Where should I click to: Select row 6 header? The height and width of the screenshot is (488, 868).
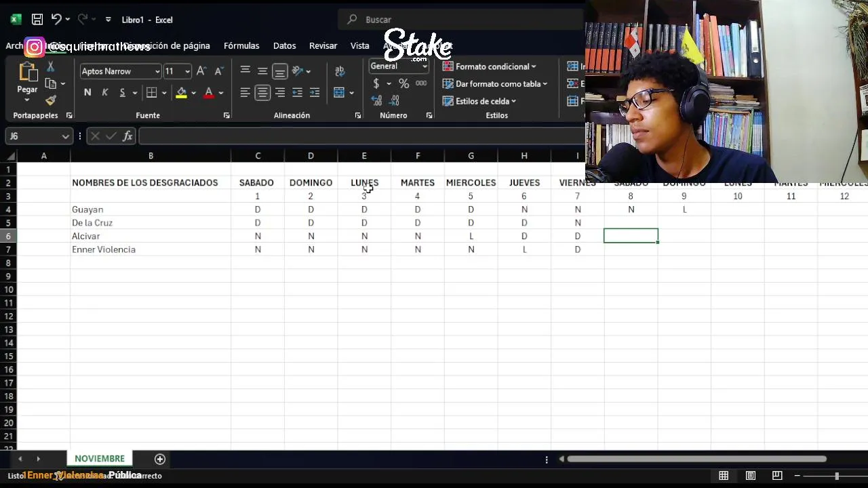point(8,236)
